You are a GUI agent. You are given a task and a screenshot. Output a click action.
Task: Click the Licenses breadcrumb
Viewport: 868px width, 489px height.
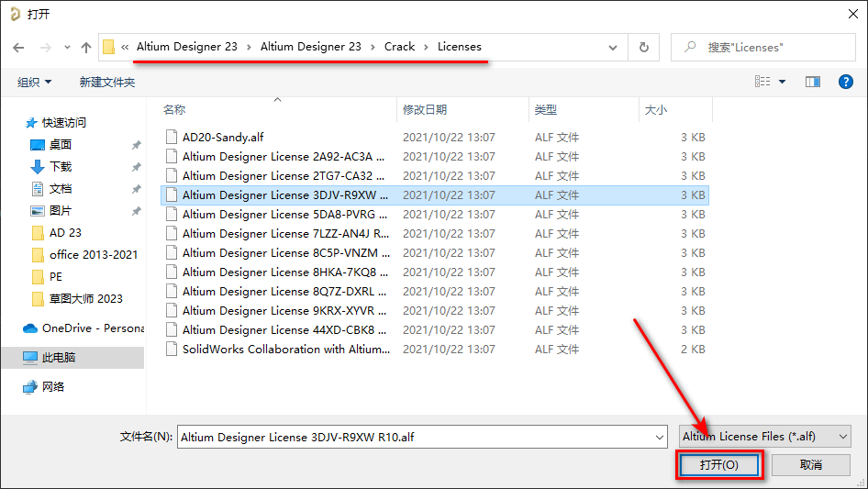point(460,47)
